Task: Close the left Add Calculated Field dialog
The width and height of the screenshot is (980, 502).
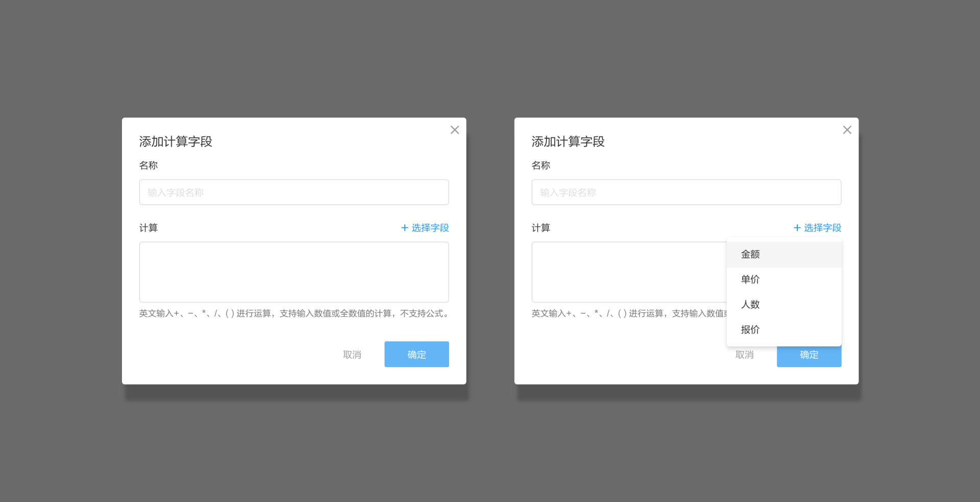Action: tap(454, 130)
